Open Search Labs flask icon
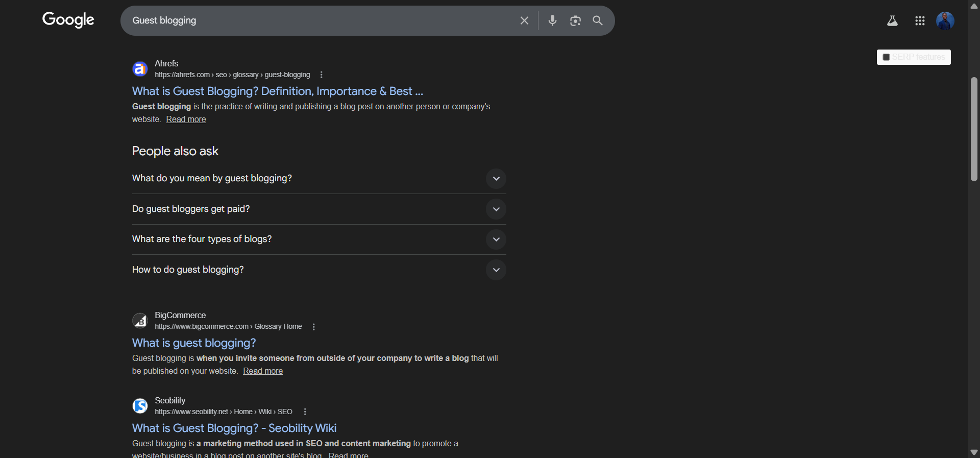This screenshot has width=980, height=458. click(x=892, y=21)
